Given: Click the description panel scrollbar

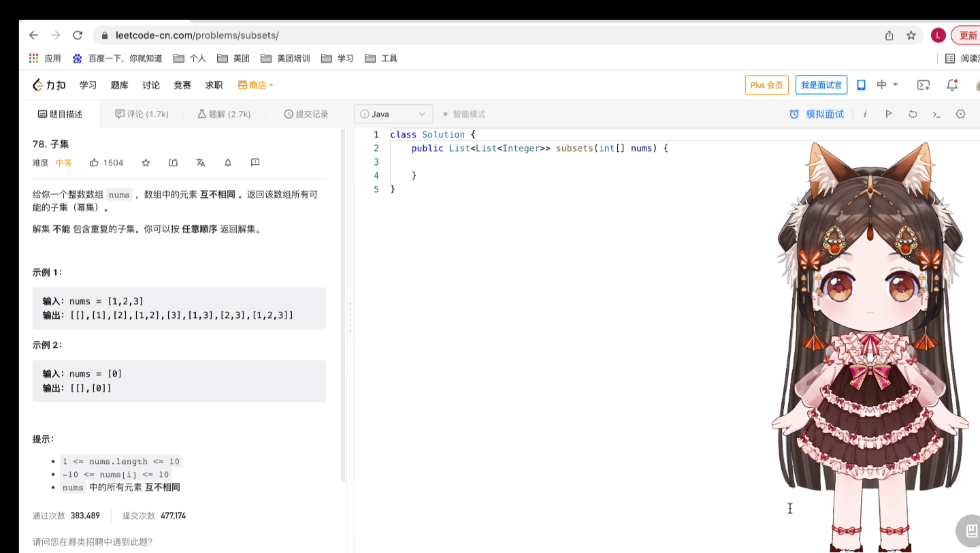Looking at the screenshot, I should coord(343,305).
